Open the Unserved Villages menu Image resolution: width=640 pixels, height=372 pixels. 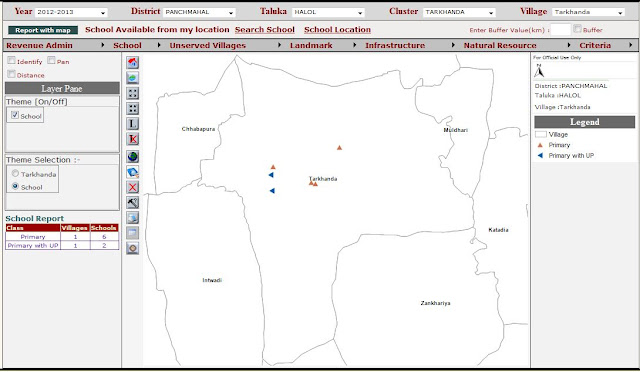(208, 45)
